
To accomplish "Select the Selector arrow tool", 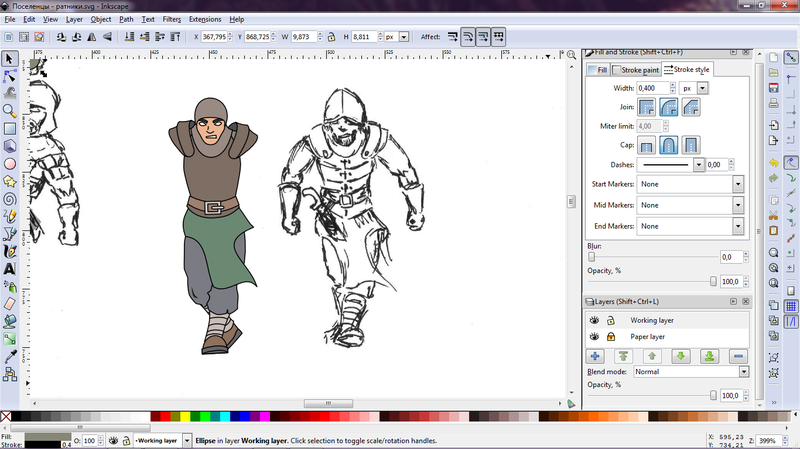I will tap(10, 60).
